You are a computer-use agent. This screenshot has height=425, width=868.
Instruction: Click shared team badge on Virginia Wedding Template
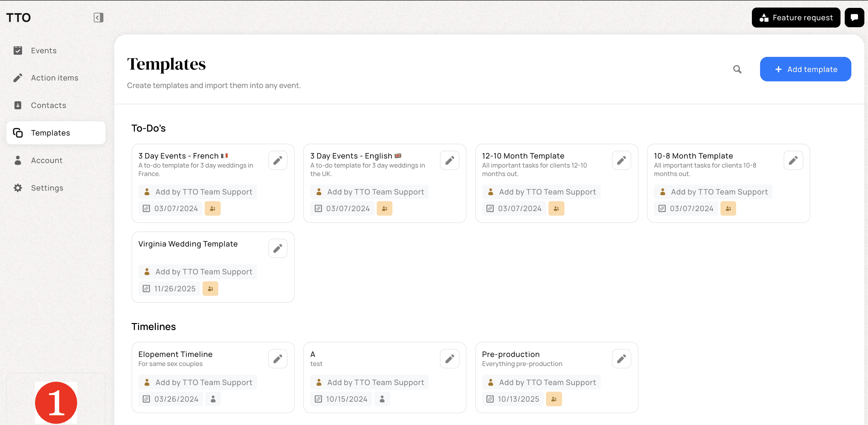pyautogui.click(x=210, y=289)
